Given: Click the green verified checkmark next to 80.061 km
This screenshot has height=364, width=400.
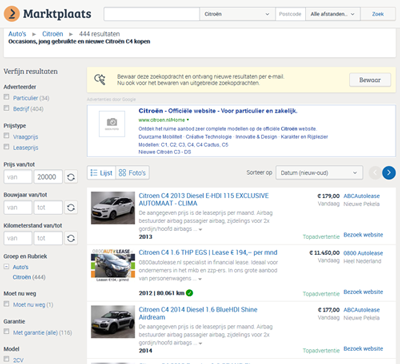Looking at the screenshot, I should pyautogui.click(x=189, y=293).
